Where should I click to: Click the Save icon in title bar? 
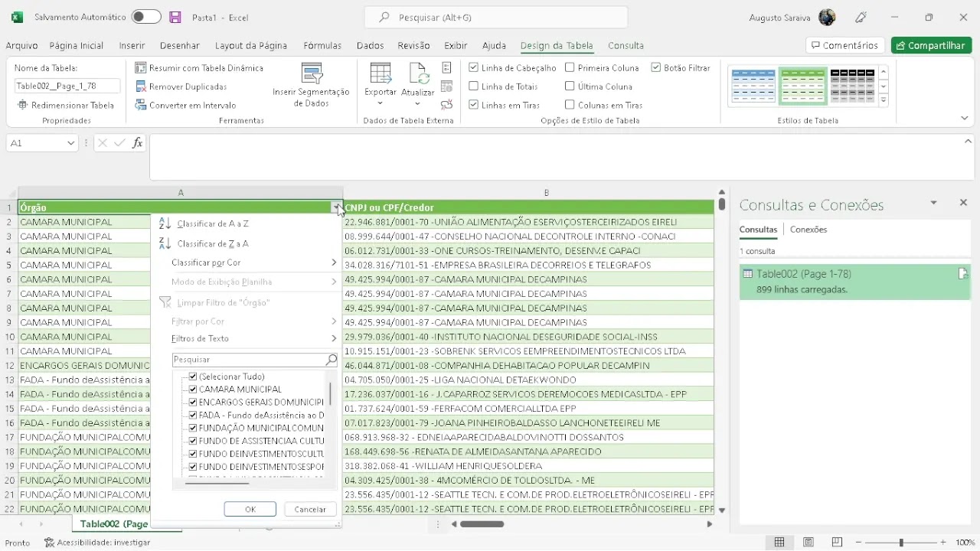pos(175,17)
